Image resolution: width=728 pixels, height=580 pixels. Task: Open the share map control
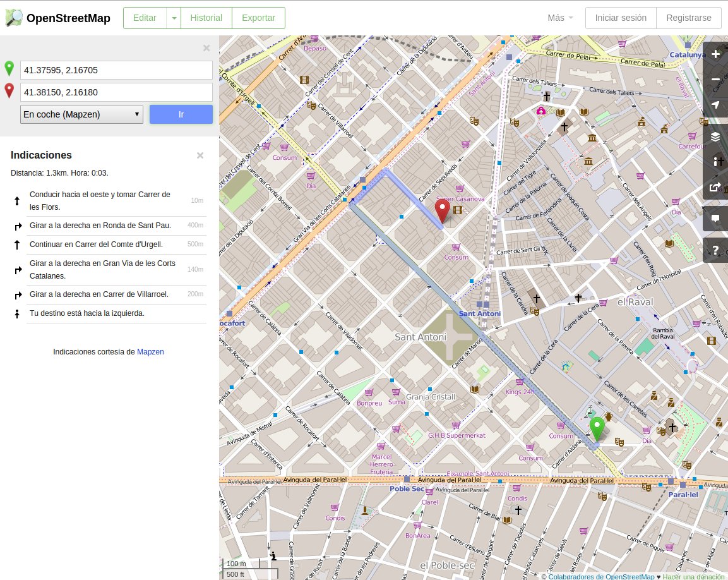pos(716,187)
